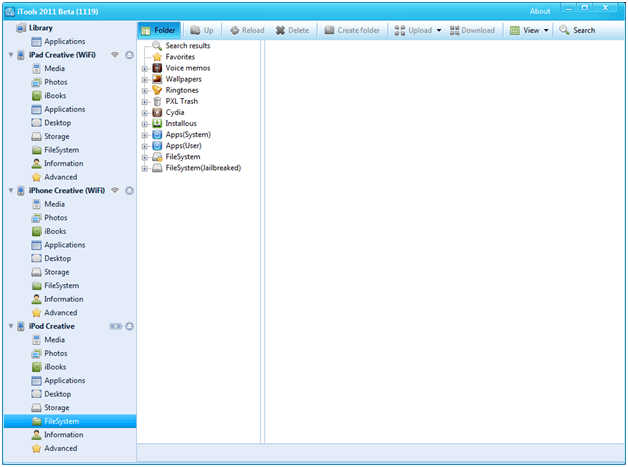
Task: Click the Delete toolbar button
Action: point(292,30)
